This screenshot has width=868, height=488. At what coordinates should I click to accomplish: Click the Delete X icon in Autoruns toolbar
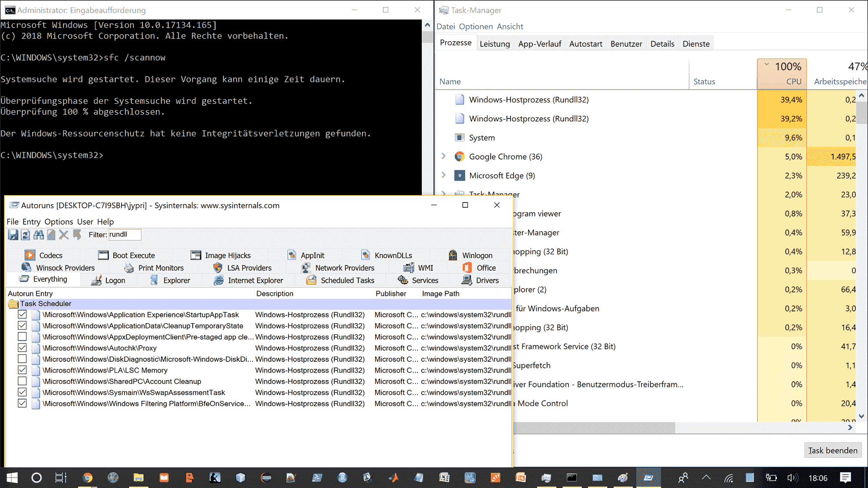coord(64,235)
